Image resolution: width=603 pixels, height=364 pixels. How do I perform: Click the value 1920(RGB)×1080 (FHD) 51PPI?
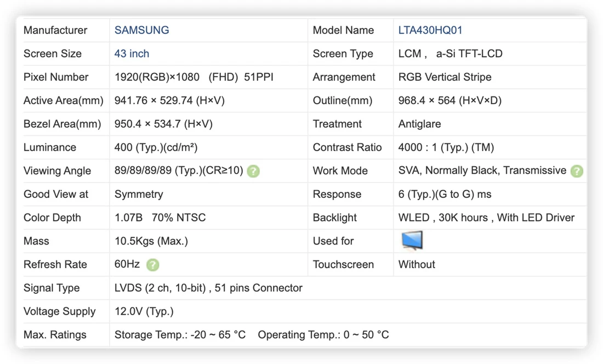[x=194, y=77]
